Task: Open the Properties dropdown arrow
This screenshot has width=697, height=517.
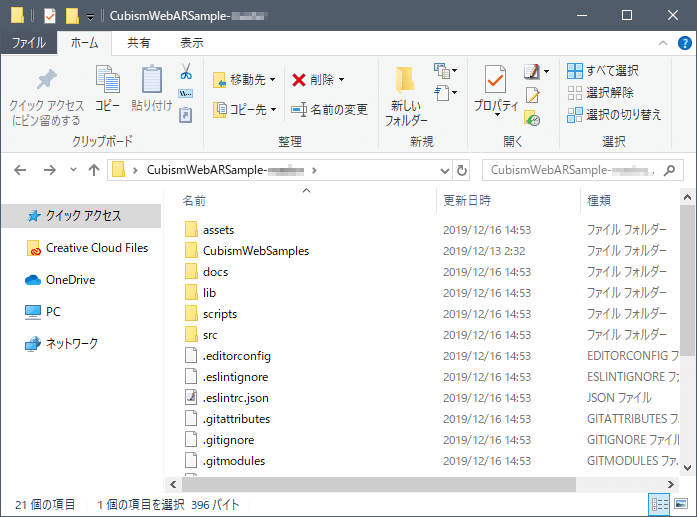Action: tap(497, 115)
